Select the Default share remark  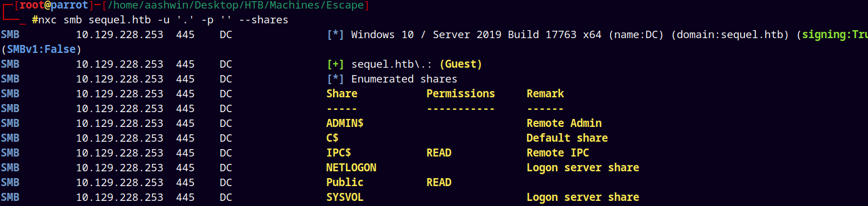[567, 138]
